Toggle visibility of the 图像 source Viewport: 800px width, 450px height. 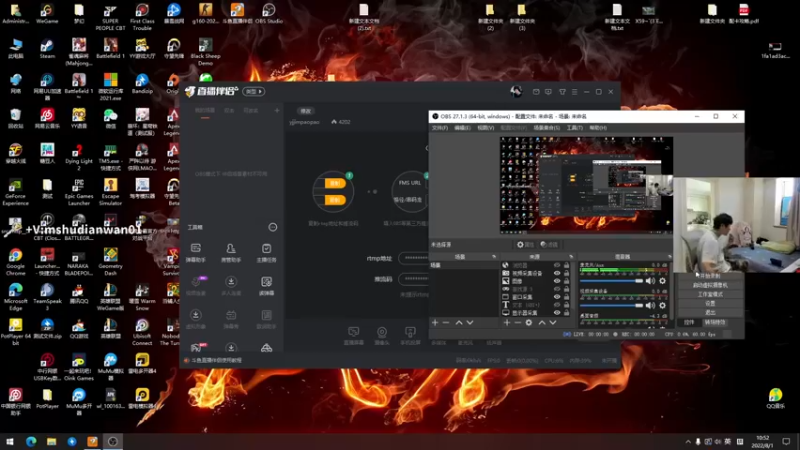tap(557, 281)
